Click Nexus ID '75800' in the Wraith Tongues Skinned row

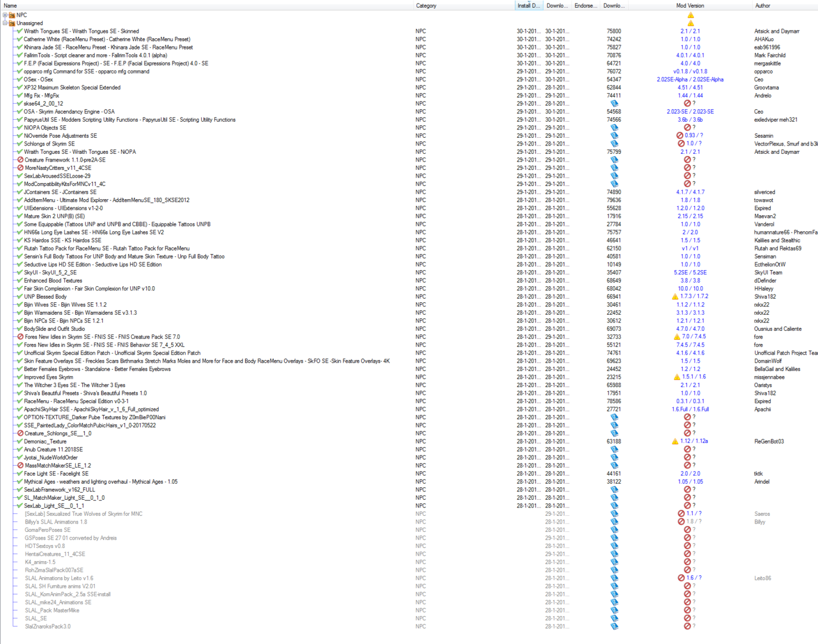(613, 31)
